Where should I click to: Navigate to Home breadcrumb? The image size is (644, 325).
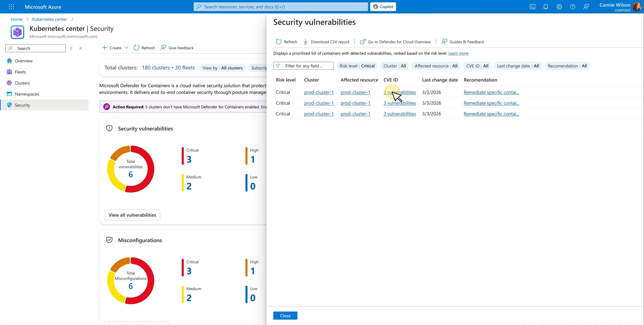click(17, 19)
